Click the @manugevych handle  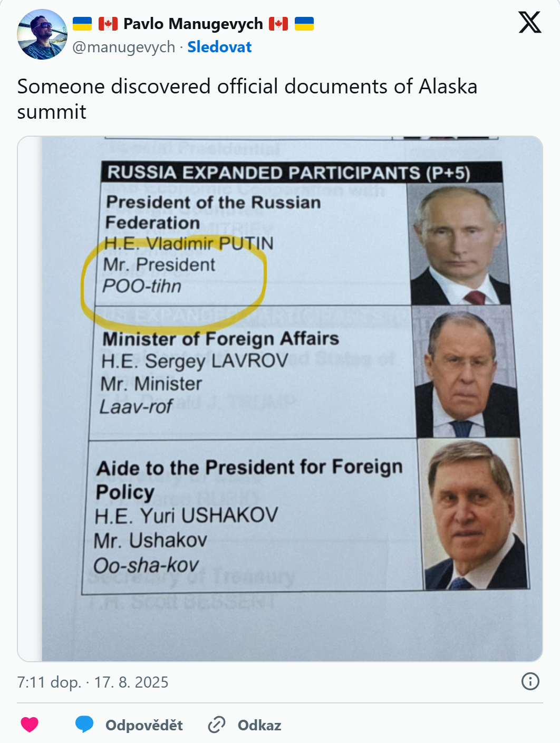coord(123,47)
